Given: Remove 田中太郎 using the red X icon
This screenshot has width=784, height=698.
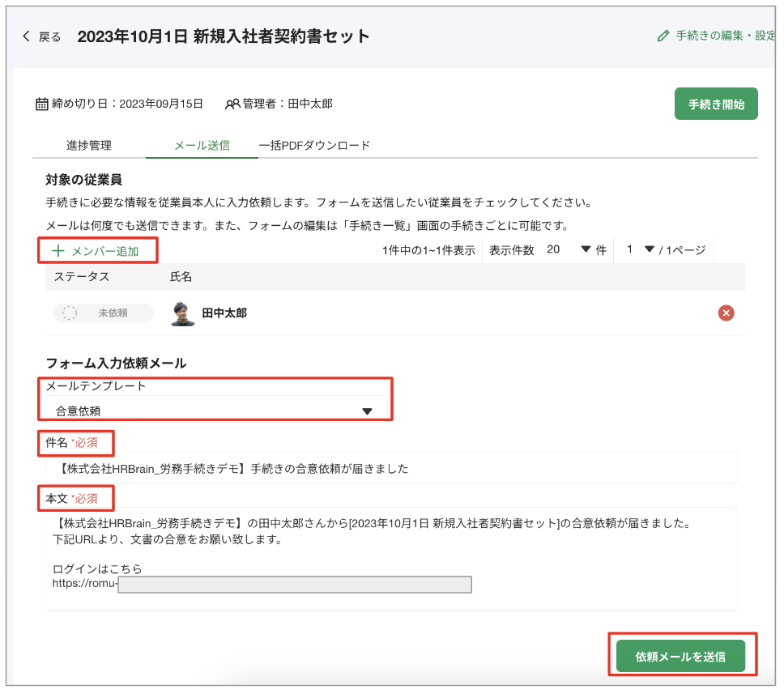Looking at the screenshot, I should [x=726, y=313].
